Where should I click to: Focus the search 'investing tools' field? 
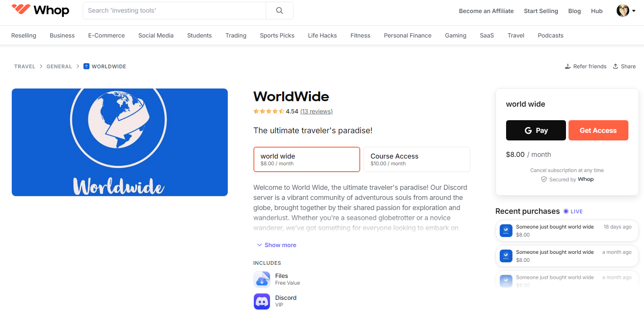(x=174, y=11)
